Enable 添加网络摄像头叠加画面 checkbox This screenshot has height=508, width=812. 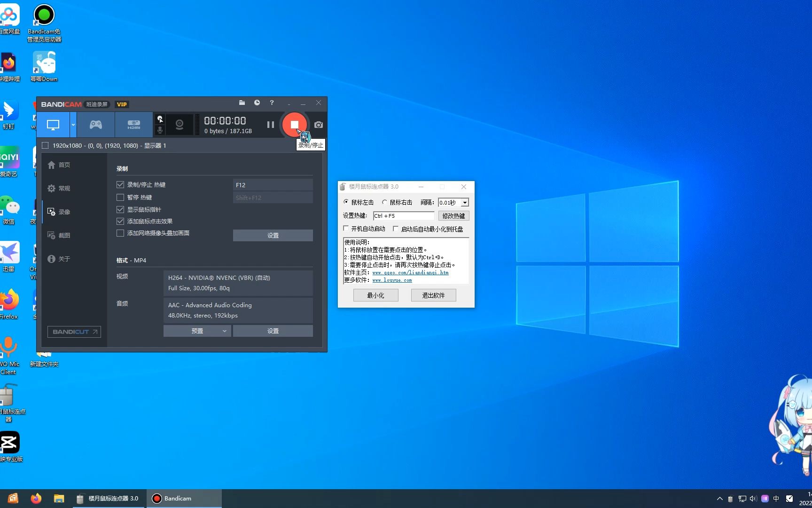click(120, 233)
